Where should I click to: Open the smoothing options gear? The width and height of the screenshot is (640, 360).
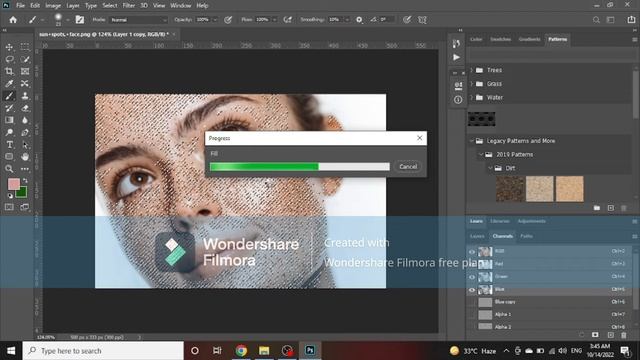pos(359,20)
